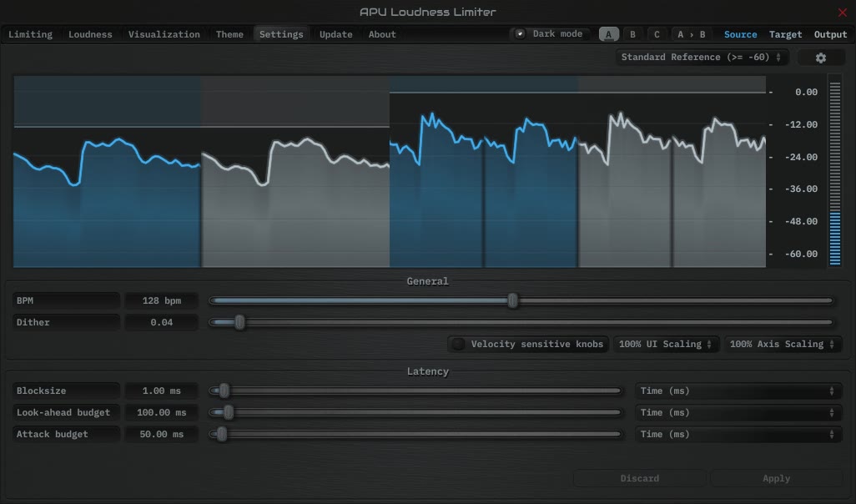856x504 pixels.
Task: Click the Apply button
Action: point(776,478)
